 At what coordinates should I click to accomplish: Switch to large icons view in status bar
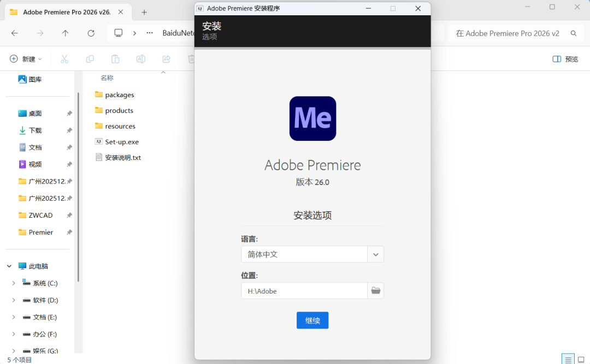click(581, 360)
